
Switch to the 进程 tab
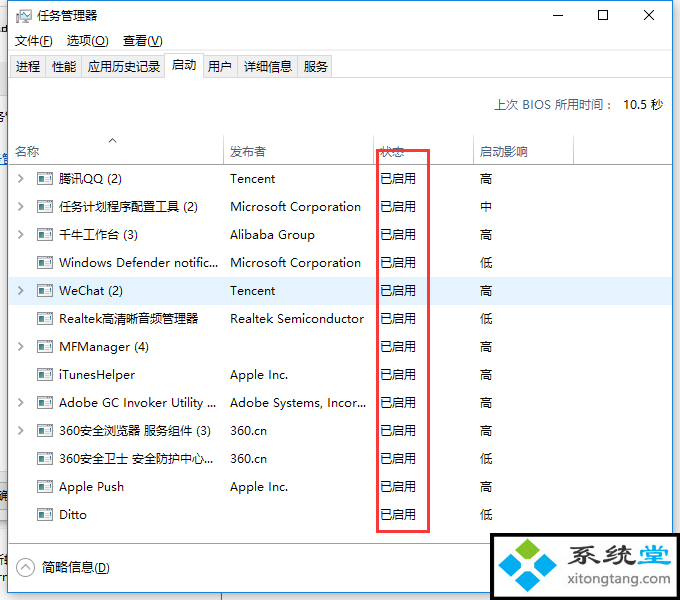pos(28,67)
